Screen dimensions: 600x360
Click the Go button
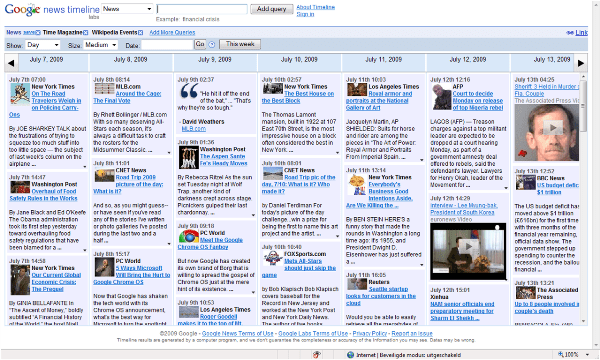[x=200, y=44]
